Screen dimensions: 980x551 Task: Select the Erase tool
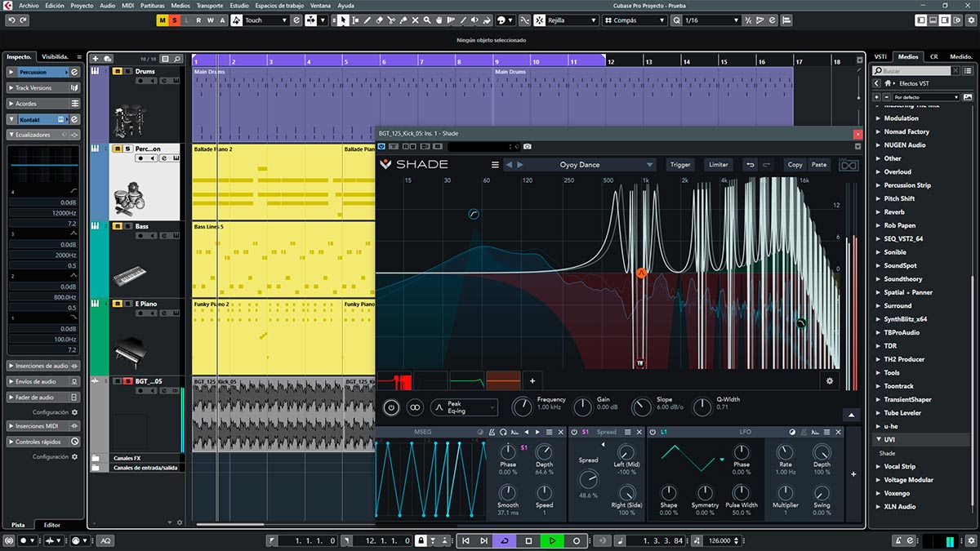point(379,20)
